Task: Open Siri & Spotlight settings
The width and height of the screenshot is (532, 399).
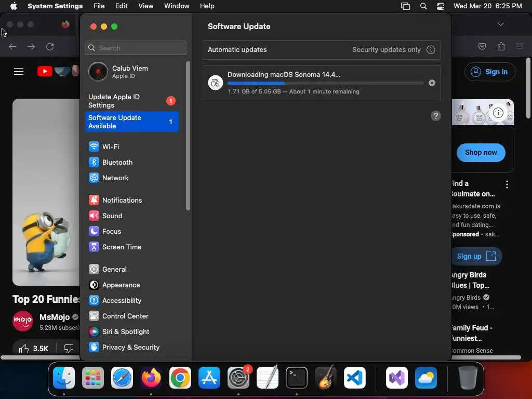Action: [x=131, y=332]
